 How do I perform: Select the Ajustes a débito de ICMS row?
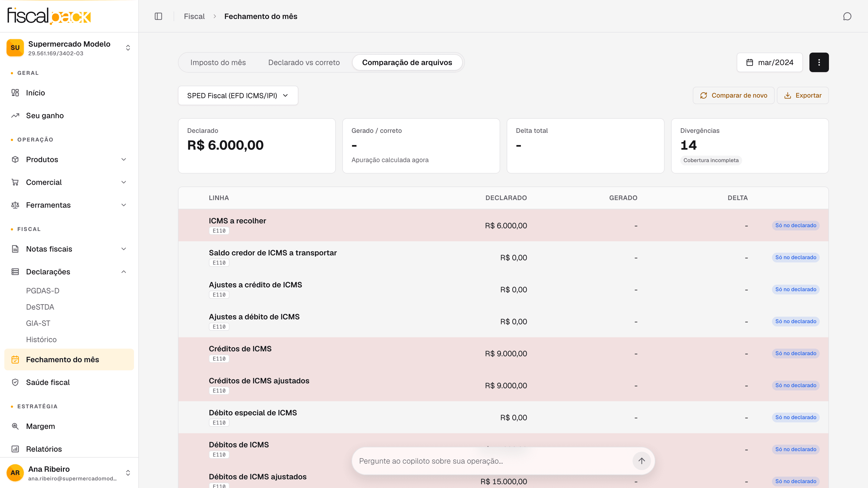coord(503,321)
